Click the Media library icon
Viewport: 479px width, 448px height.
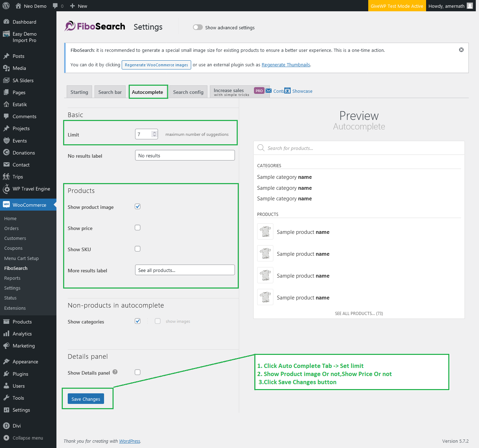(6, 68)
